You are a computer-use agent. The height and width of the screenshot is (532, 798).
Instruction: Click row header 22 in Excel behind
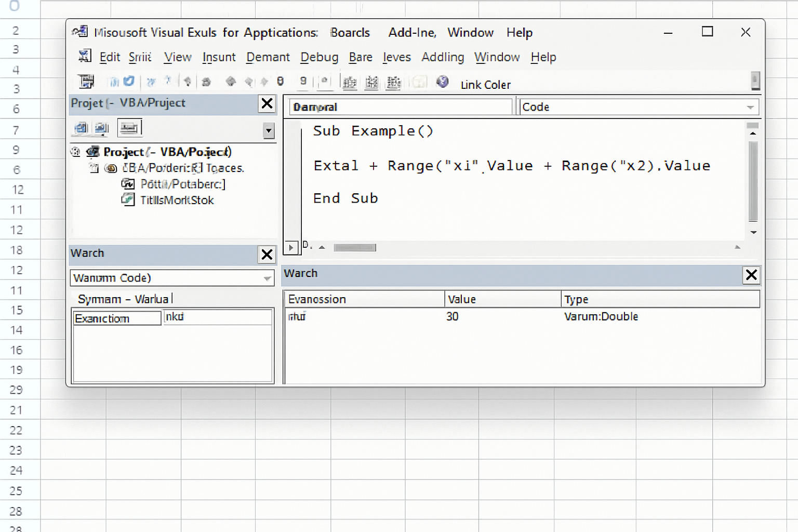point(16,430)
